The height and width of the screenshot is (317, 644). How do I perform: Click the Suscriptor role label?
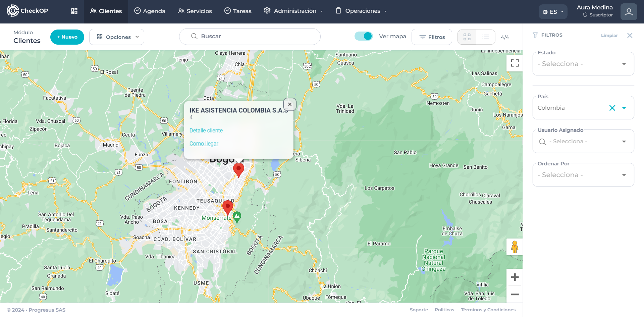coord(598,15)
